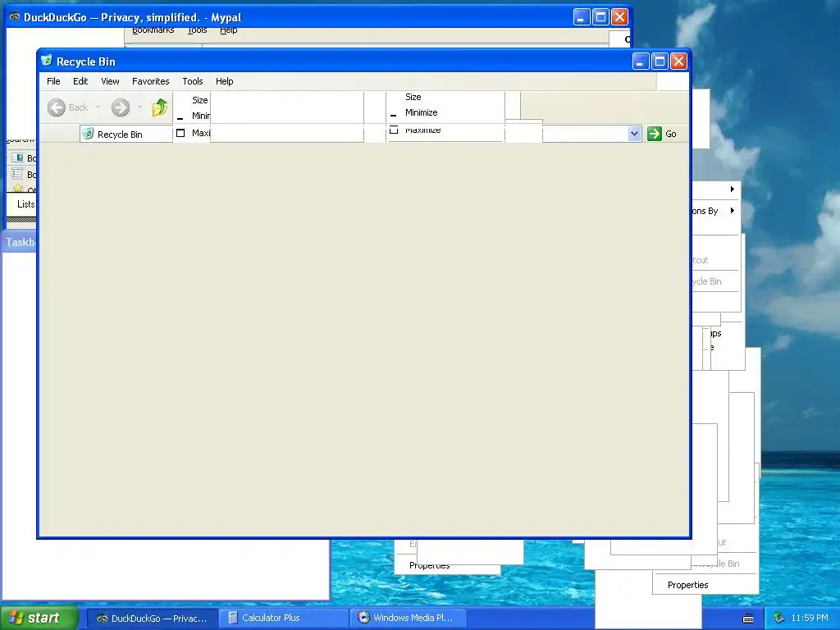Open Help menu in Mypal window
Viewport: 840px width, 630px height.
pos(229,30)
